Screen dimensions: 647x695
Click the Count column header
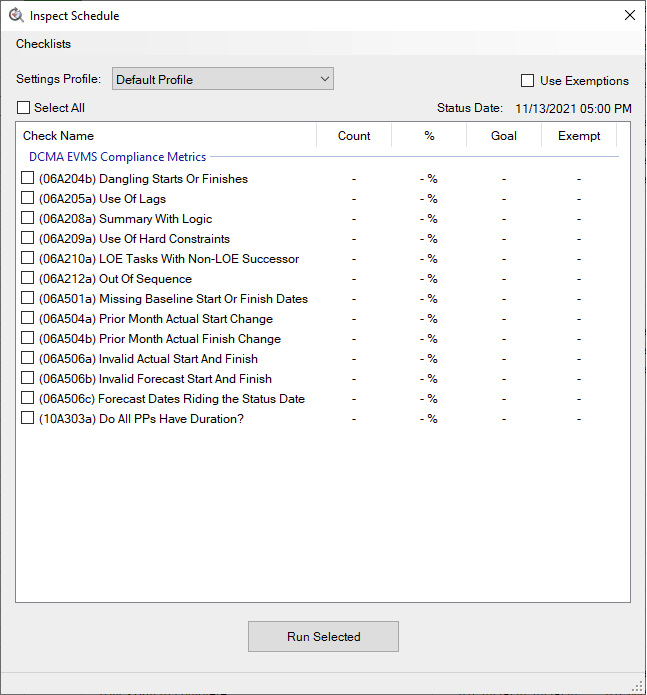(x=354, y=136)
